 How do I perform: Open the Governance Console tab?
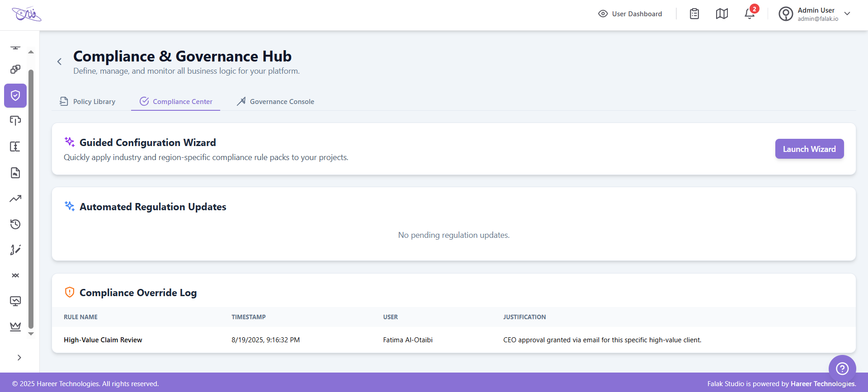tap(275, 102)
